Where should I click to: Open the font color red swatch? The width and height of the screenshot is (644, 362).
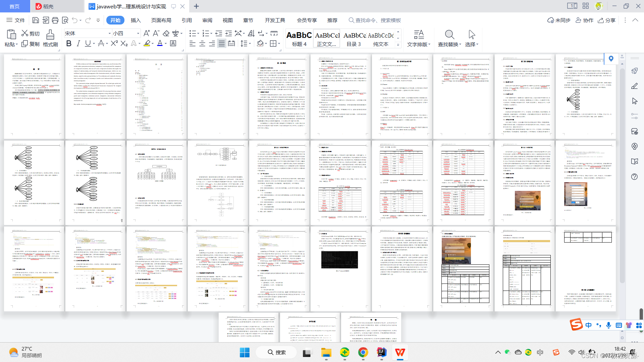click(x=160, y=43)
